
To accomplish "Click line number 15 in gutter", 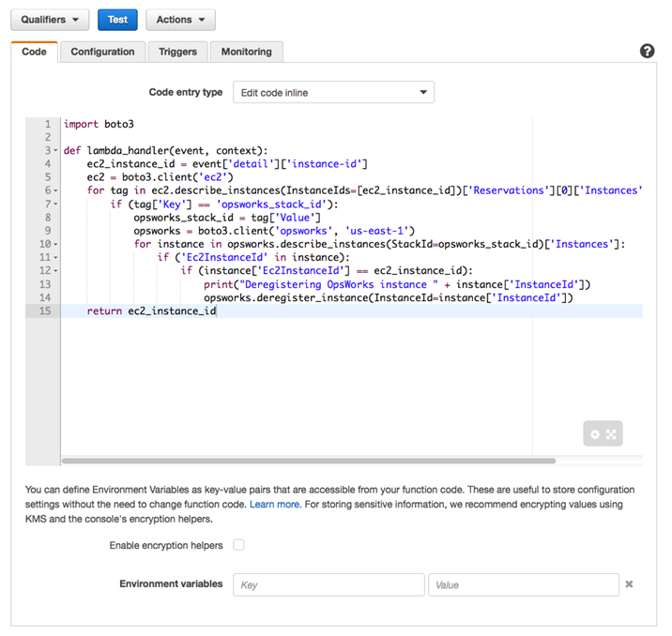I will (x=45, y=310).
